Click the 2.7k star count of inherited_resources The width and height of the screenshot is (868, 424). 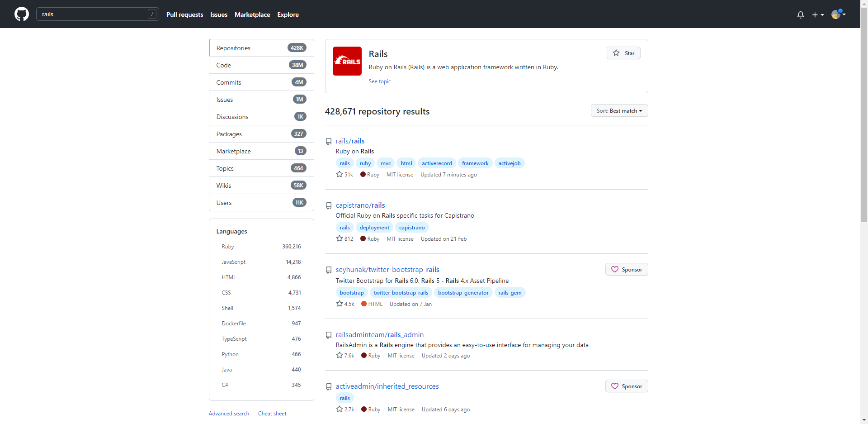[x=345, y=409]
